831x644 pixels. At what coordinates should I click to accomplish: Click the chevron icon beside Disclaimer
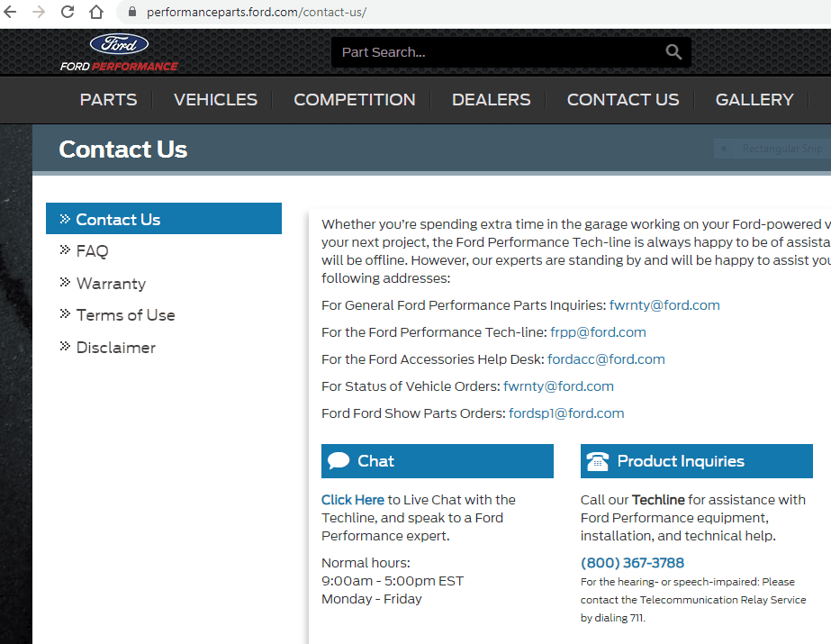(65, 346)
